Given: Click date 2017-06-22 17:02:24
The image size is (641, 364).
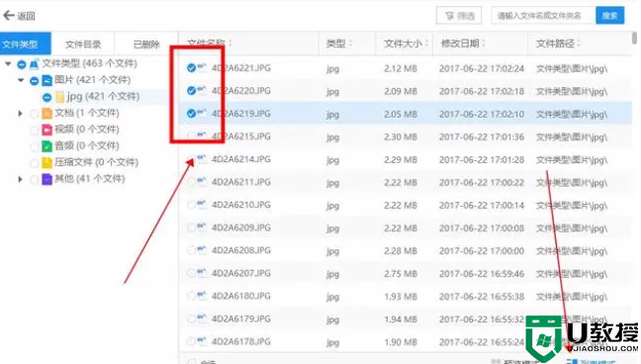Looking at the screenshot, I should (481, 68).
